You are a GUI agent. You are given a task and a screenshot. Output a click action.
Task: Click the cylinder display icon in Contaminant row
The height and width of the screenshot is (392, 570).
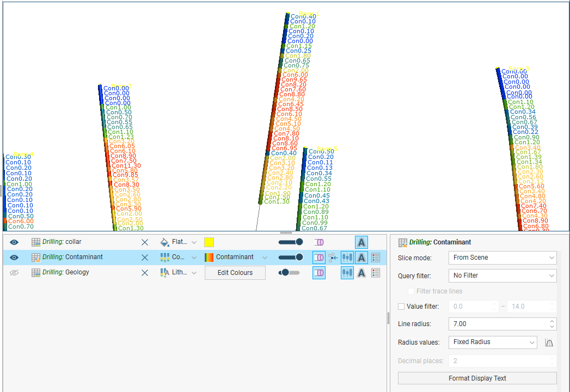[319, 258]
